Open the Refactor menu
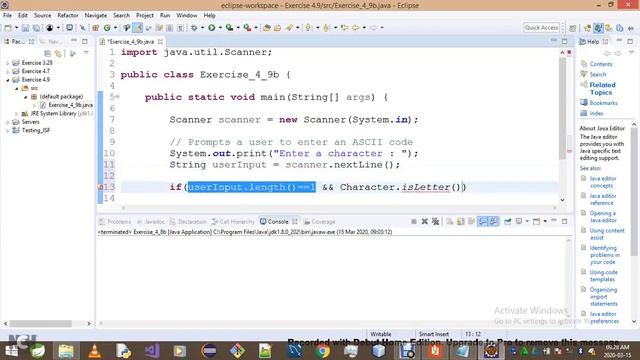The height and width of the screenshot is (360, 640). [68, 16]
